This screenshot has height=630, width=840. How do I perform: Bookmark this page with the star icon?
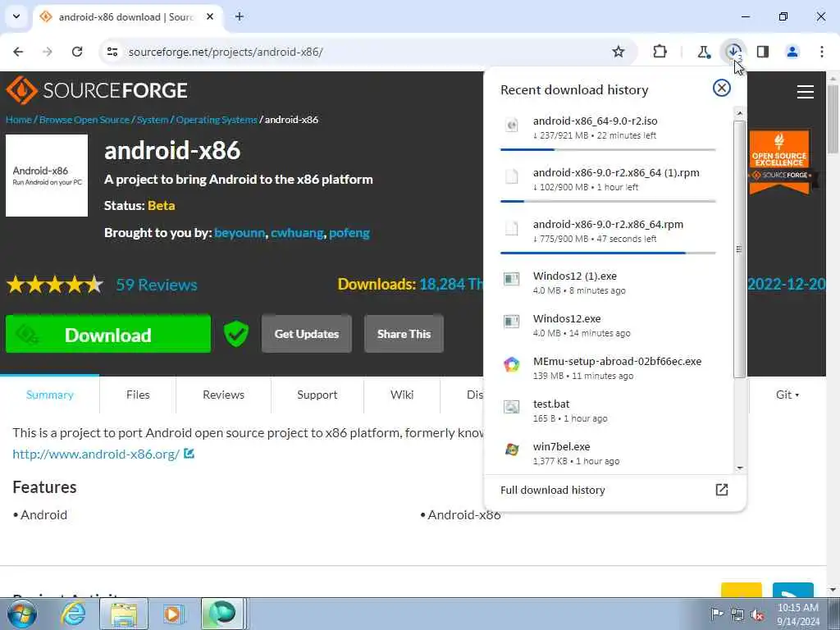pos(619,52)
